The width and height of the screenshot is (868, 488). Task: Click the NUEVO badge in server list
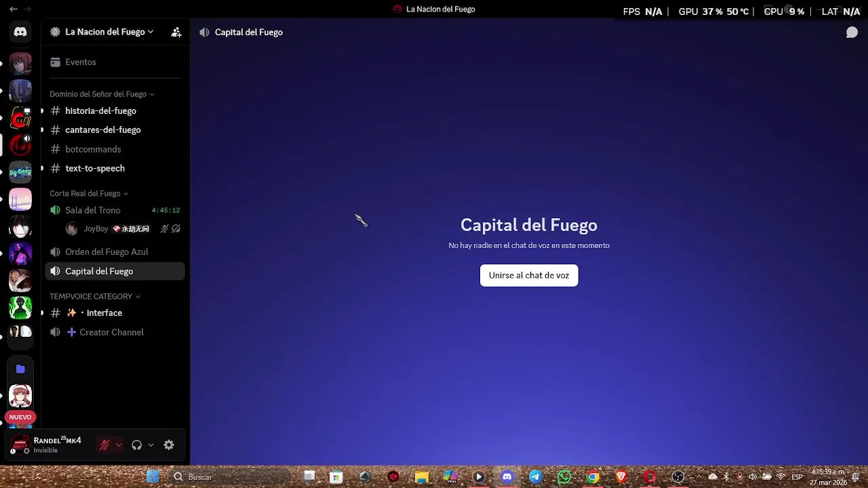click(x=20, y=417)
